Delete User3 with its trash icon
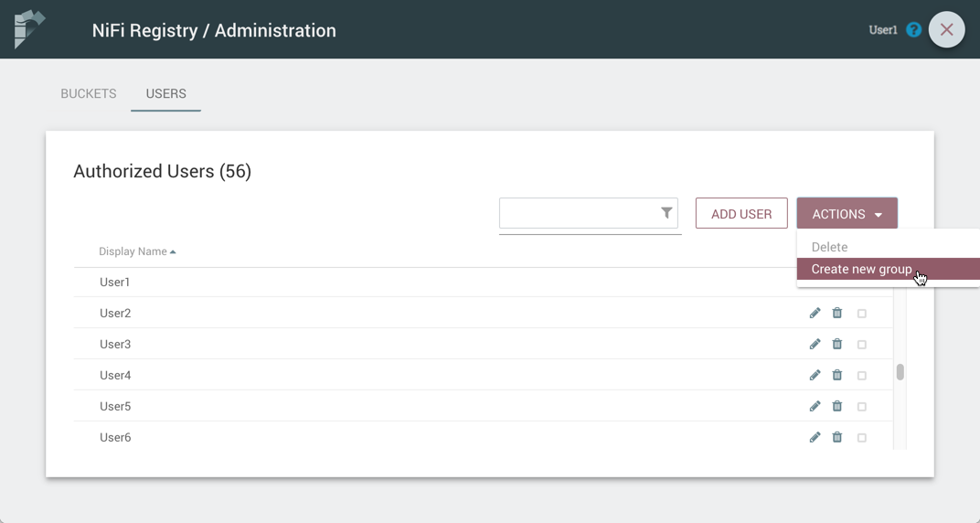This screenshot has height=523, width=980. pyautogui.click(x=837, y=345)
